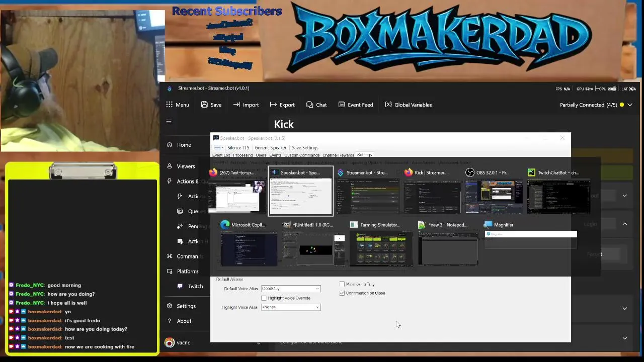The height and width of the screenshot is (362, 644).
Task: Uncheck Confirmation on Close
Action: pos(342,293)
